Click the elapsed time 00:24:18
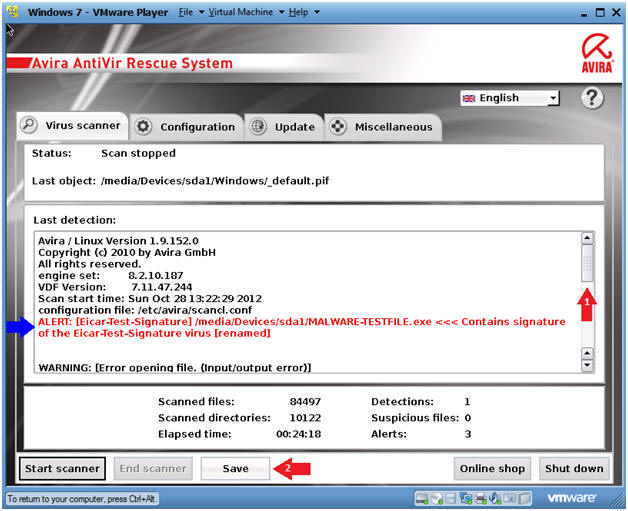 [x=298, y=434]
